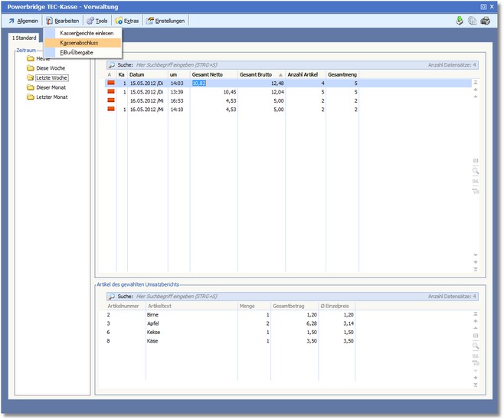
Task: Click the printer icon in top toolbar
Action: coord(485,21)
